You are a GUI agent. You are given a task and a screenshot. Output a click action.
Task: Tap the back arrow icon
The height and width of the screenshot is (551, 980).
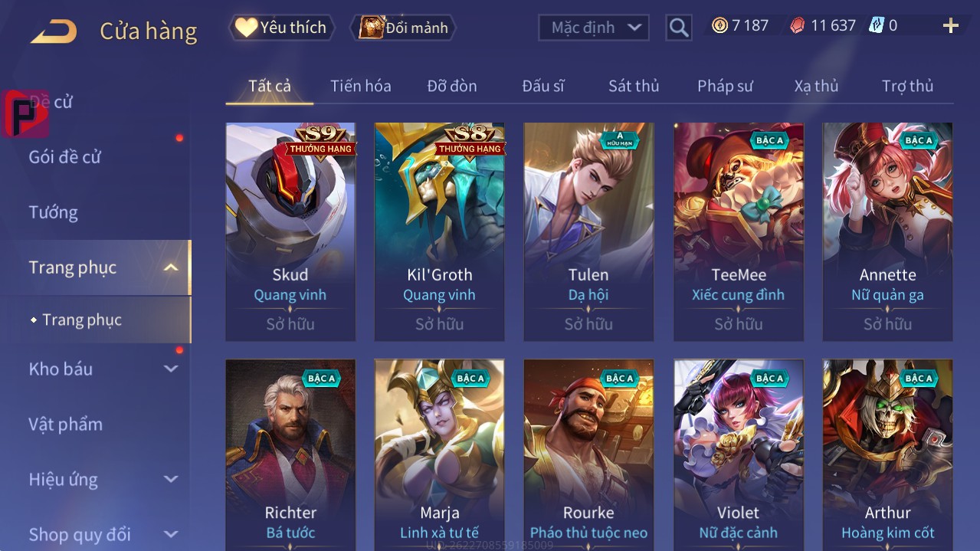point(54,31)
